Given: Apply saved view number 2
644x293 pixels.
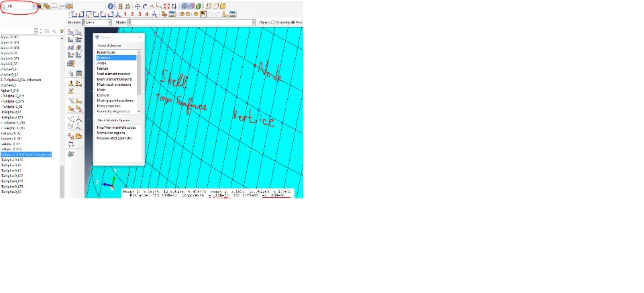Looking at the screenshot, I should coord(132,14).
